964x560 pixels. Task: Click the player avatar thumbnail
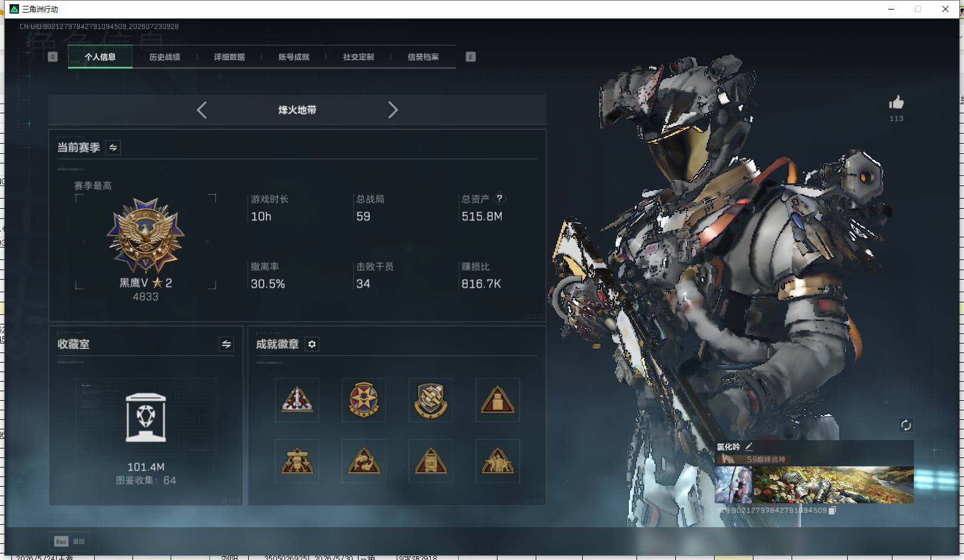(x=734, y=485)
